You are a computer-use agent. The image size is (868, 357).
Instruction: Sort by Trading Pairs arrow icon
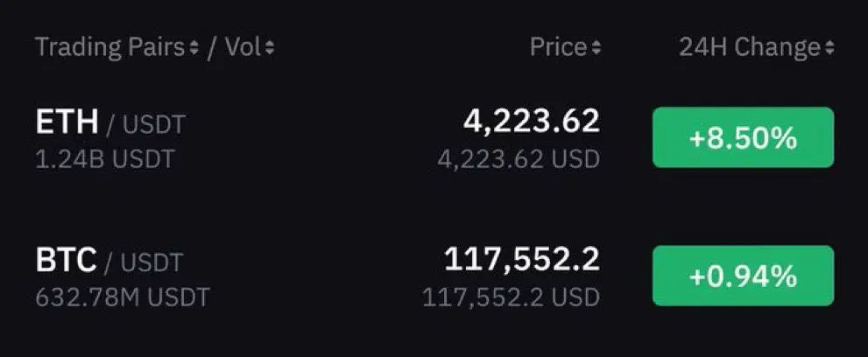coord(194,49)
